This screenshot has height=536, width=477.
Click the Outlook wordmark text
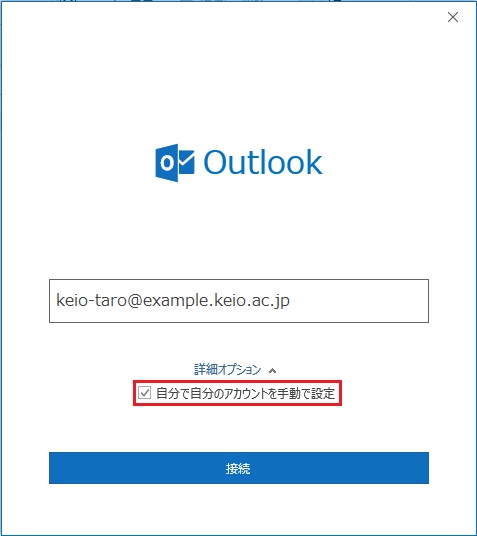click(263, 162)
